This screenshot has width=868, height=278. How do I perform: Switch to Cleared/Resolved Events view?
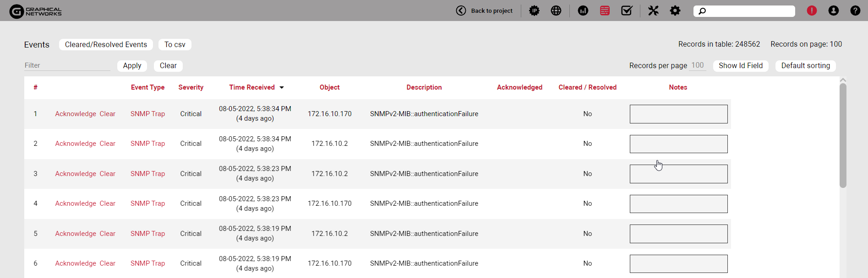coord(106,44)
